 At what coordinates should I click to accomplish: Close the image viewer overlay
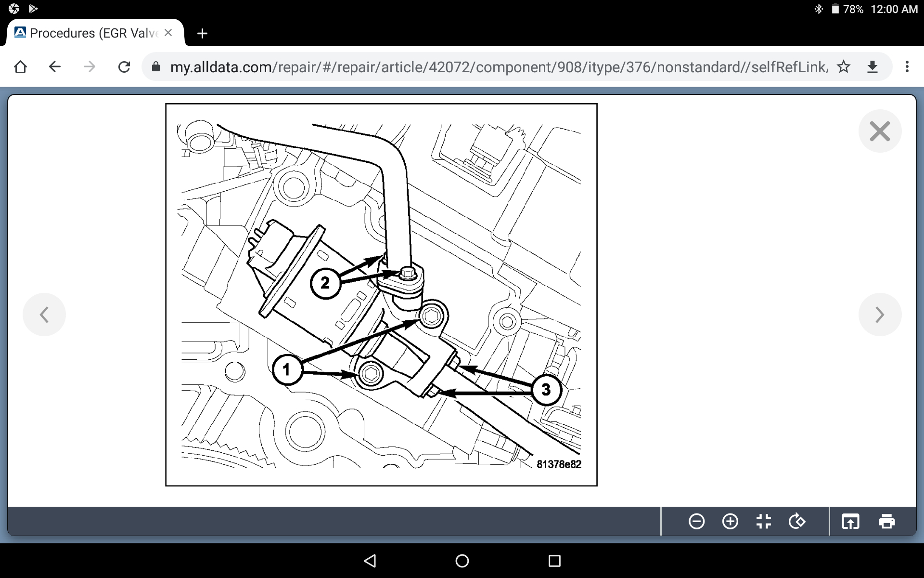(x=880, y=131)
